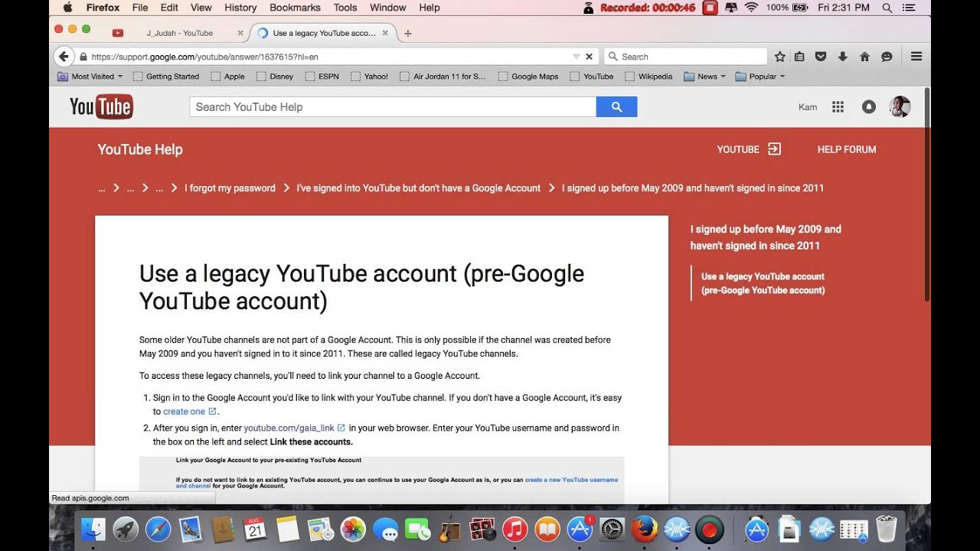Open App Store from the dock

pos(580,529)
